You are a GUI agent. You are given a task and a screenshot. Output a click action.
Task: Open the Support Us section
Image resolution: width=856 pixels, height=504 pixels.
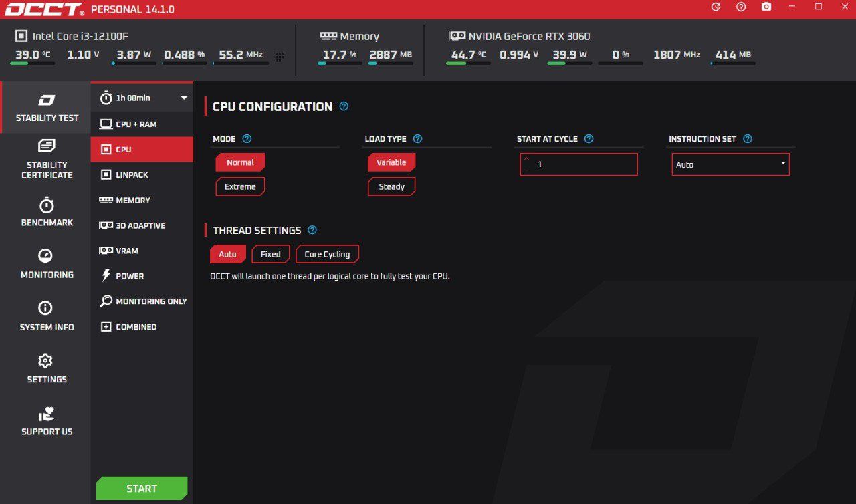[46, 421]
